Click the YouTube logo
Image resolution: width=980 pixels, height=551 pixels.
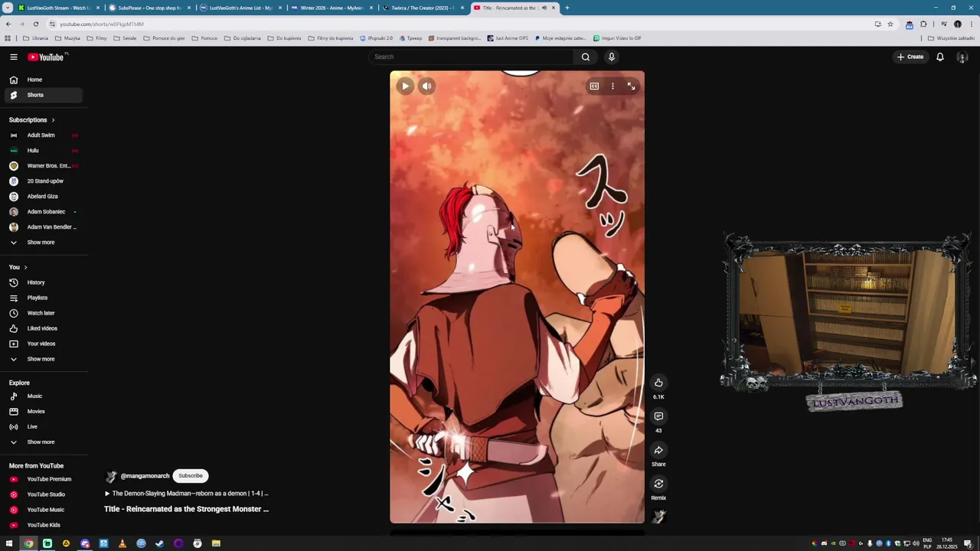[x=47, y=57]
